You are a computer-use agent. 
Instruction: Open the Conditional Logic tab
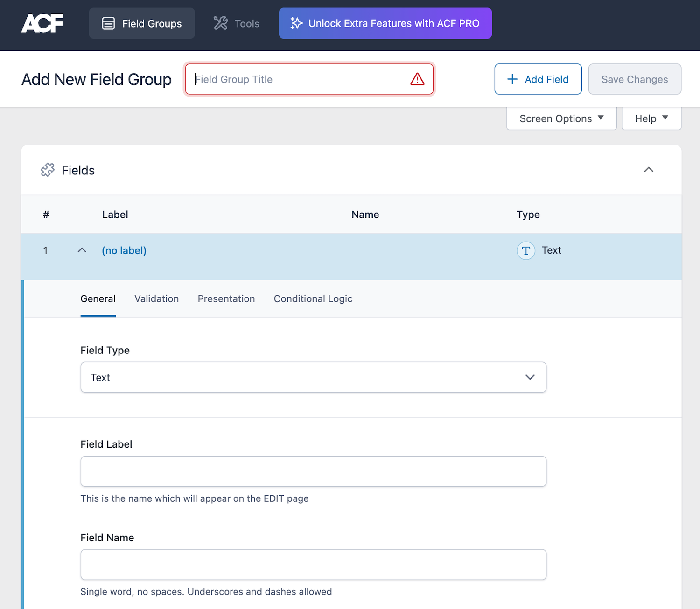(313, 299)
